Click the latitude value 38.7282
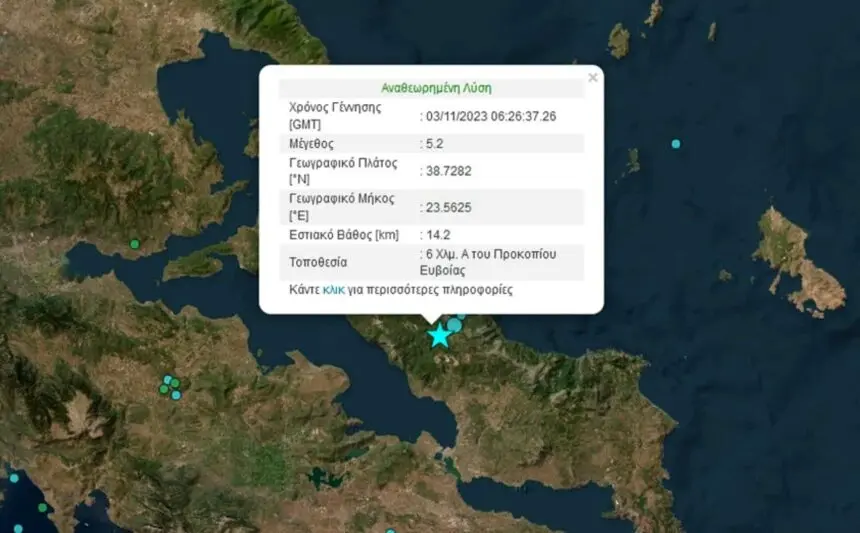This screenshot has width=860, height=533. [x=446, y=171]
